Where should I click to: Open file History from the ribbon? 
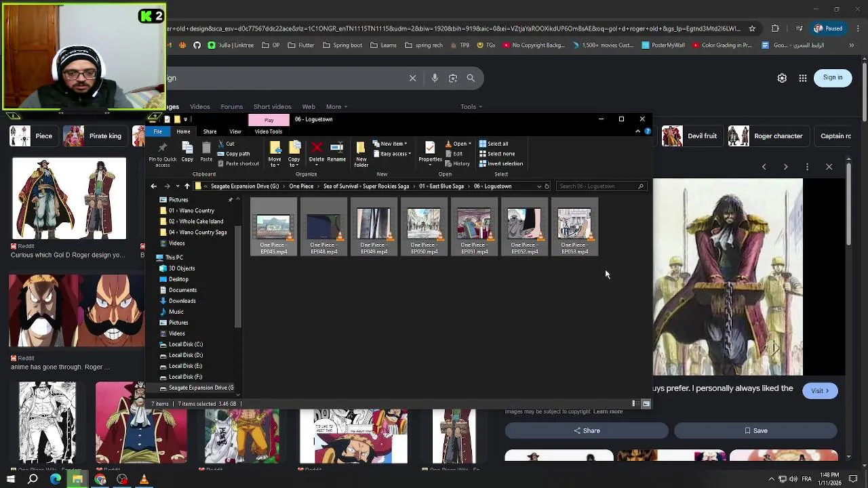click(x=458, y=164)
